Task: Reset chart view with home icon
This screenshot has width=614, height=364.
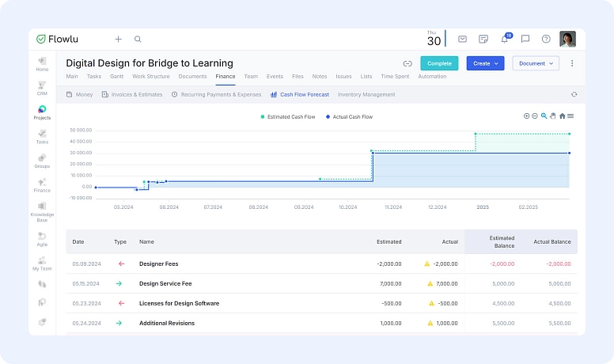Action: click(562, 116)
